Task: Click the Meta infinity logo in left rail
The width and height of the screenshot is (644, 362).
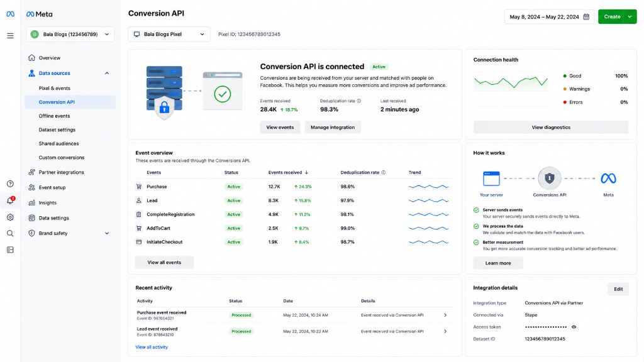Action: pos(10,14)
